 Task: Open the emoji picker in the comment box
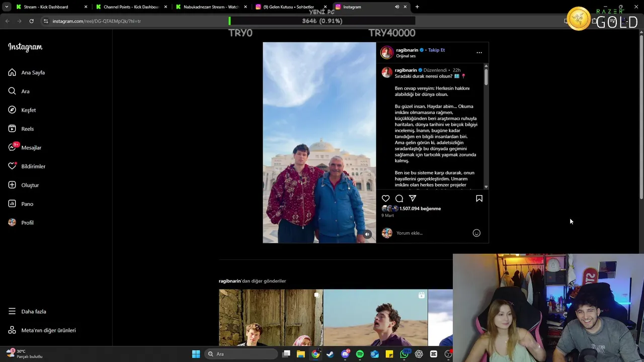point(476,233)
